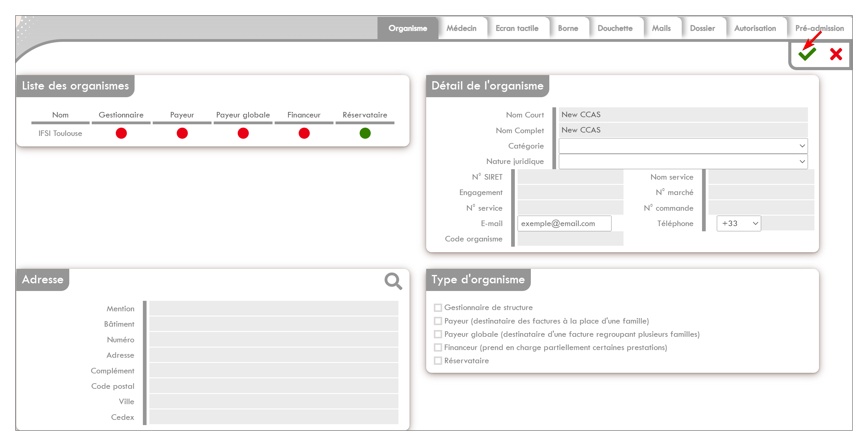Check the Réservataire checkbox
Viewport: 868px width, 446px height.
click(x=438, y=361)
